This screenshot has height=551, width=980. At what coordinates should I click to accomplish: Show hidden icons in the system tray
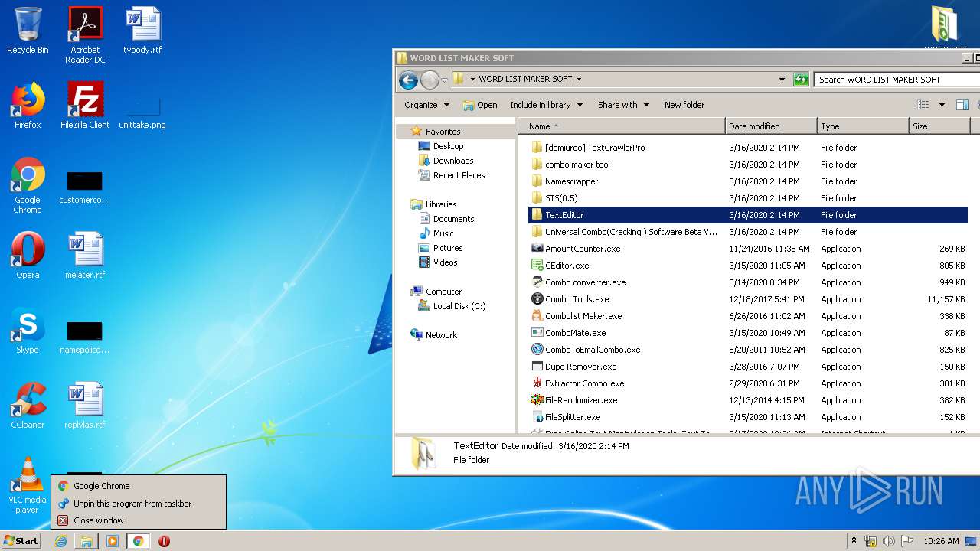click(x=854, y=541)
